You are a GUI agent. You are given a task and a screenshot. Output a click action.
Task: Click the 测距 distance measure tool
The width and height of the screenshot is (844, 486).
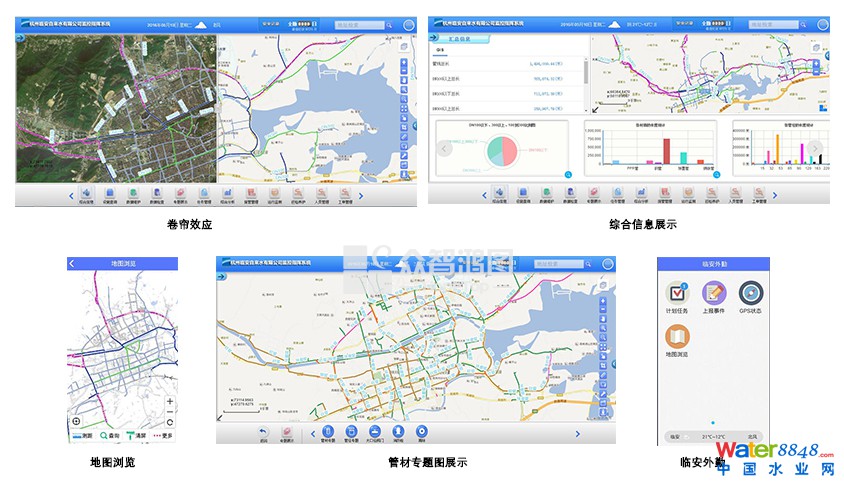[82, 436]
